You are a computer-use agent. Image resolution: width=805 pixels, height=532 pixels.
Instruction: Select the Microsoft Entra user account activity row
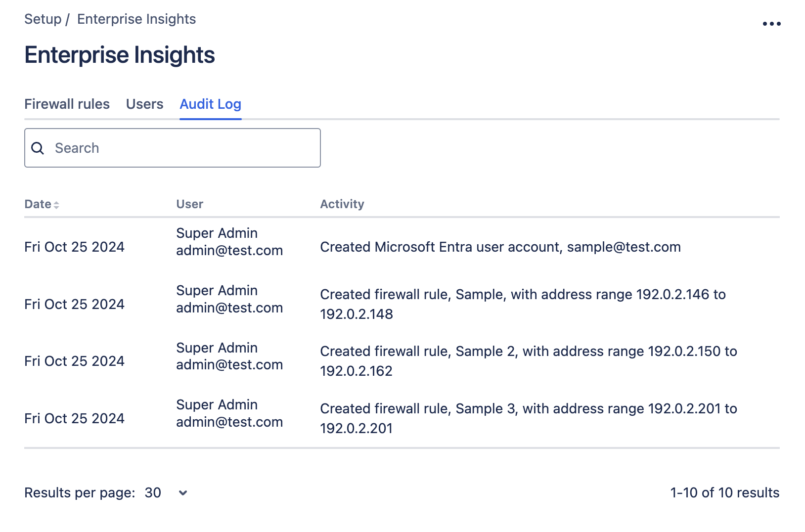500,247
